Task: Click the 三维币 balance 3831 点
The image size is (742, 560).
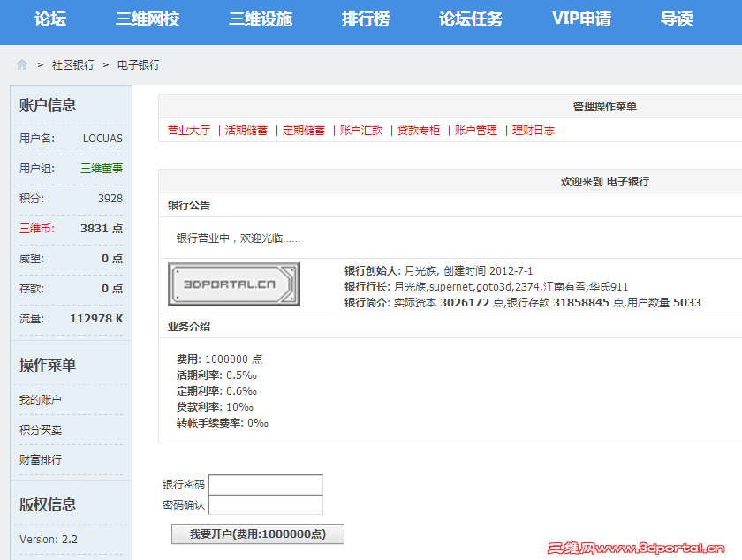Action: (102, 228)
